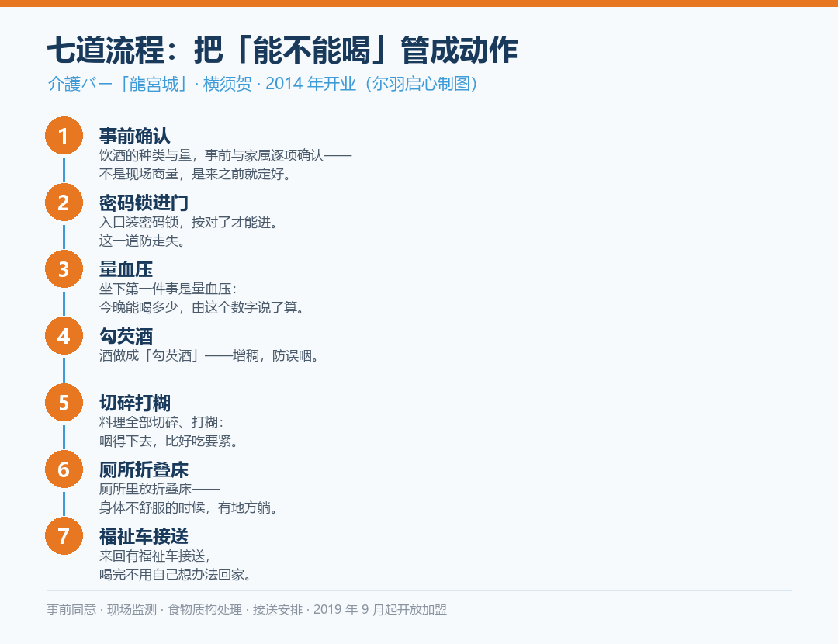
Task: Click the heading 量血压
Action: tap(126, 269)
